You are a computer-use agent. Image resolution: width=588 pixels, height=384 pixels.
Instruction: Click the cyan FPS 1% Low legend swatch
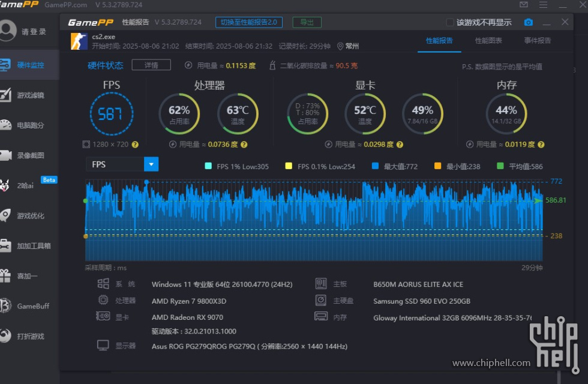[x=208, y=166]
